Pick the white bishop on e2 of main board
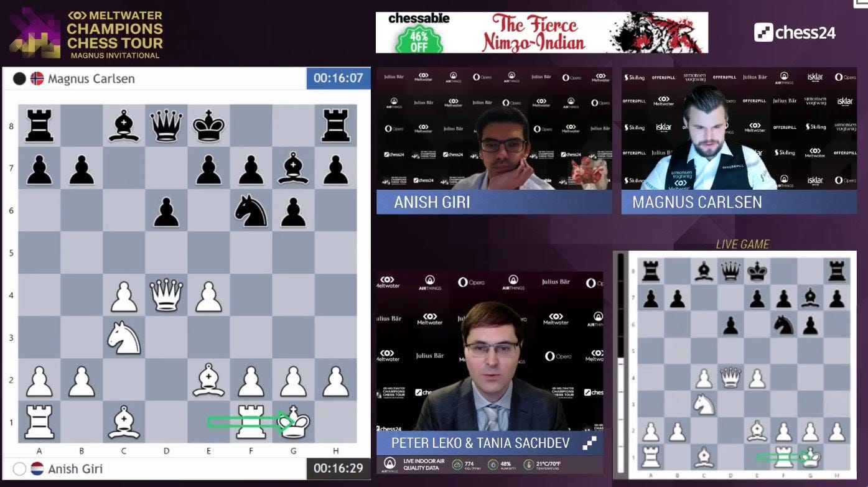 pyautogui.click(x=208, y=380)
